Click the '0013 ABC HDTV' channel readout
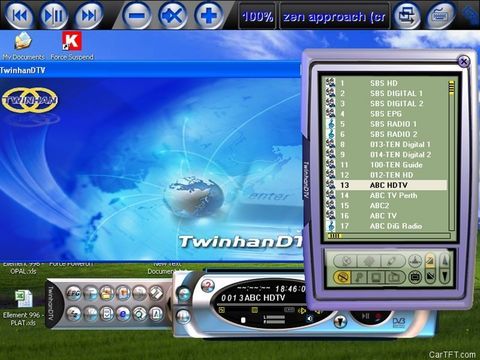 [253, 298]
